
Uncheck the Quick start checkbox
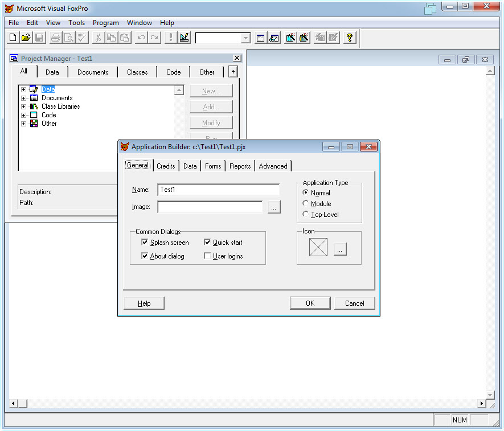(x=207, y=243)
